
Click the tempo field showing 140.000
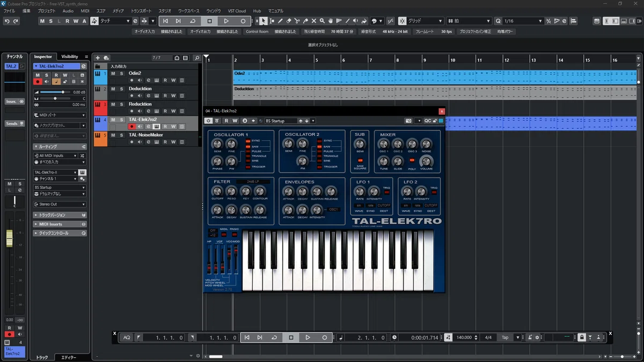[x=464, y=337]
